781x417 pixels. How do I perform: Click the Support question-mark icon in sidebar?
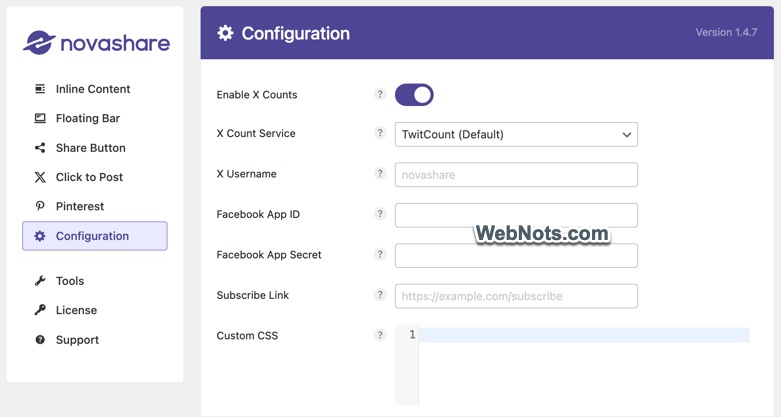tap(40, 340)
